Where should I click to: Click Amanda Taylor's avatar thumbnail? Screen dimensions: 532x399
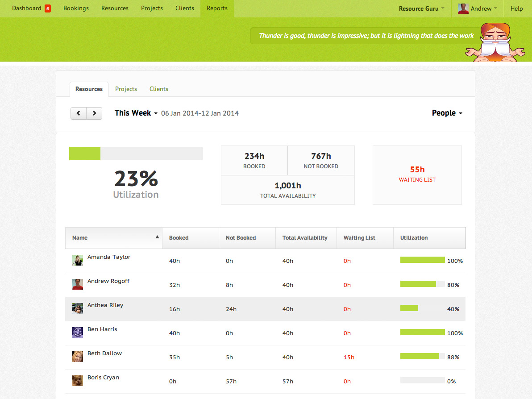(x=78, y=260)
